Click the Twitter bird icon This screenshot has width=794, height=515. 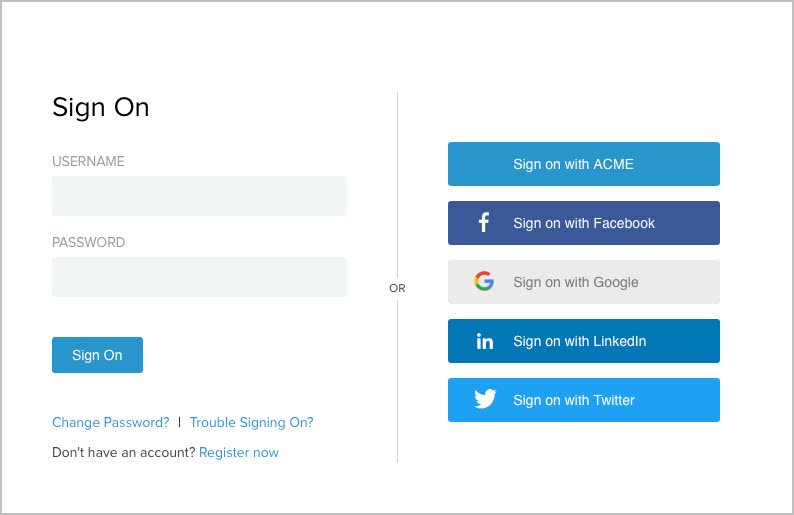click(485, 400)
